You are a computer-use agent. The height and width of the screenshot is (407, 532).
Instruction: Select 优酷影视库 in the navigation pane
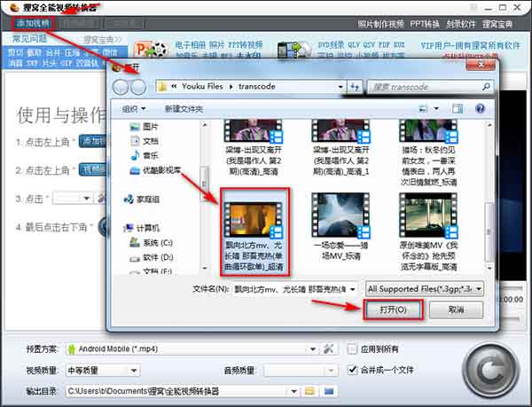155,170
